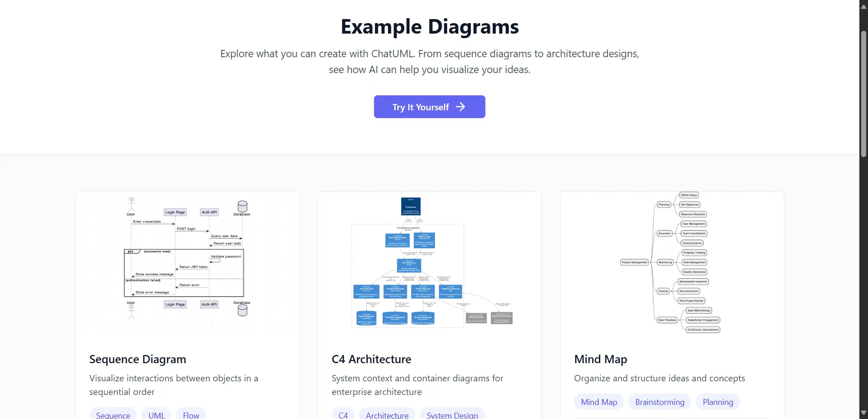
Task: Select the System Design tag pill
Action: pos(452,415)
